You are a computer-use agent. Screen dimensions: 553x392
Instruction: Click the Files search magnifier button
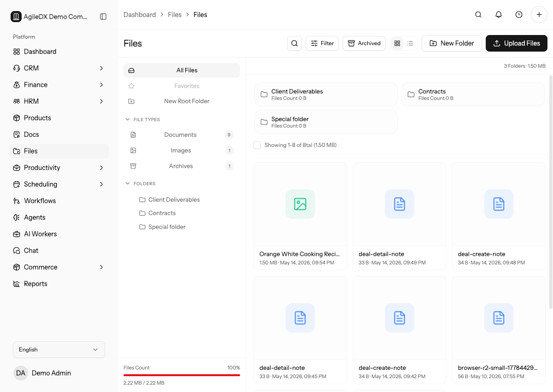[x=294, y=43]
